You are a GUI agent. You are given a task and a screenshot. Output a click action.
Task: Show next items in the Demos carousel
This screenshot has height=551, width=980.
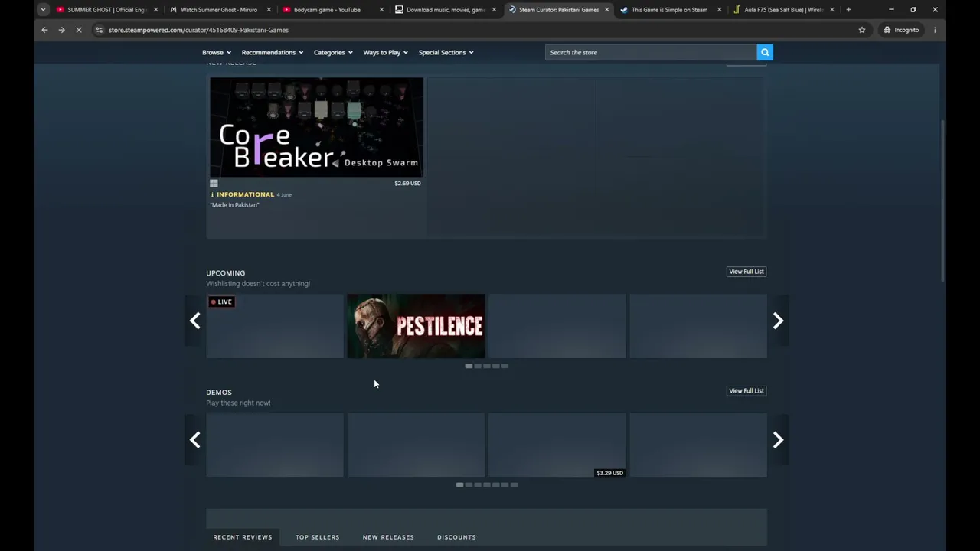click(x=778, y=440)
